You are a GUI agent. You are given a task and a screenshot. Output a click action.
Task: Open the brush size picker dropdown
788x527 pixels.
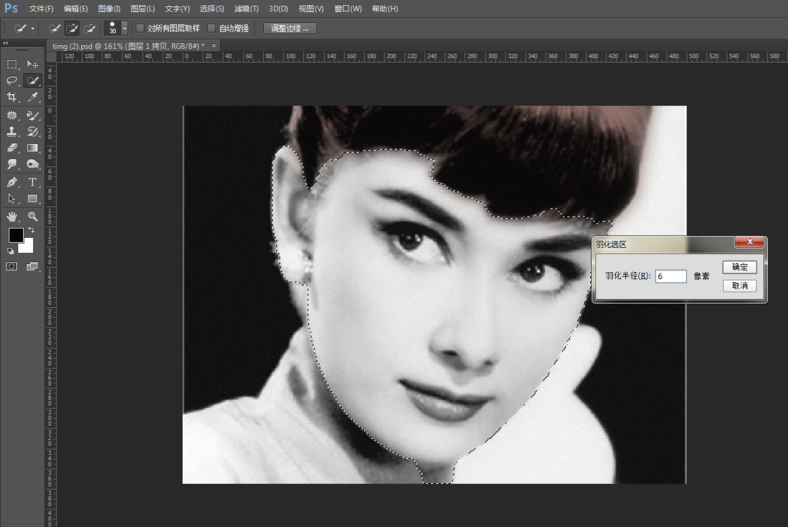(x=124, y=28)
